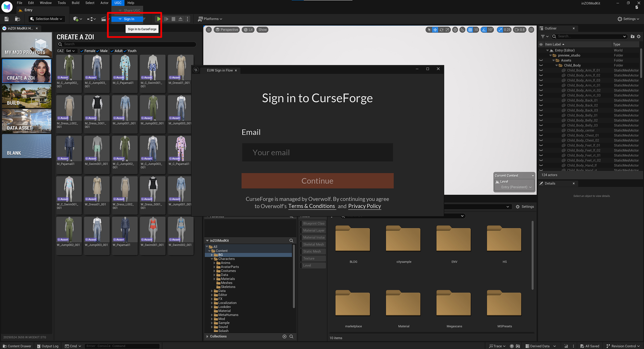This screenshot has width=644, height=349.
Task: Open the Settings dropdown at top right
Action: tap(628, 19)
